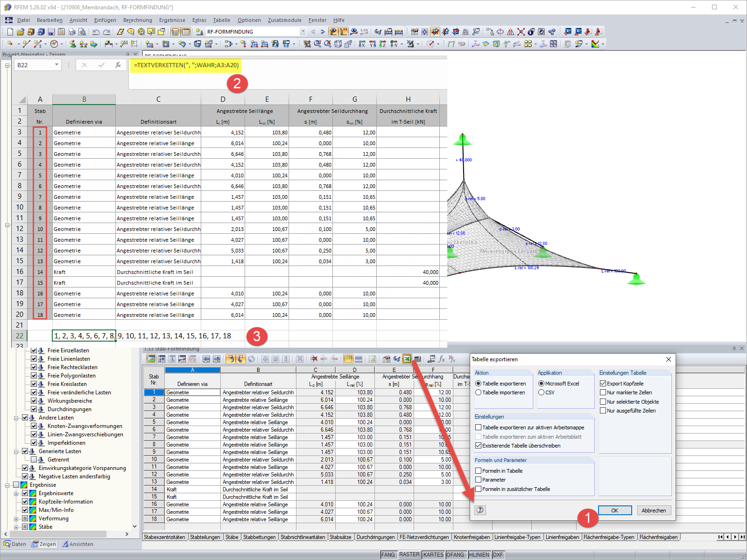The height and width of the screenshot is (560, 747).
Task: Toggle the OFANG status bar button
Action: [x=455, y=554]
